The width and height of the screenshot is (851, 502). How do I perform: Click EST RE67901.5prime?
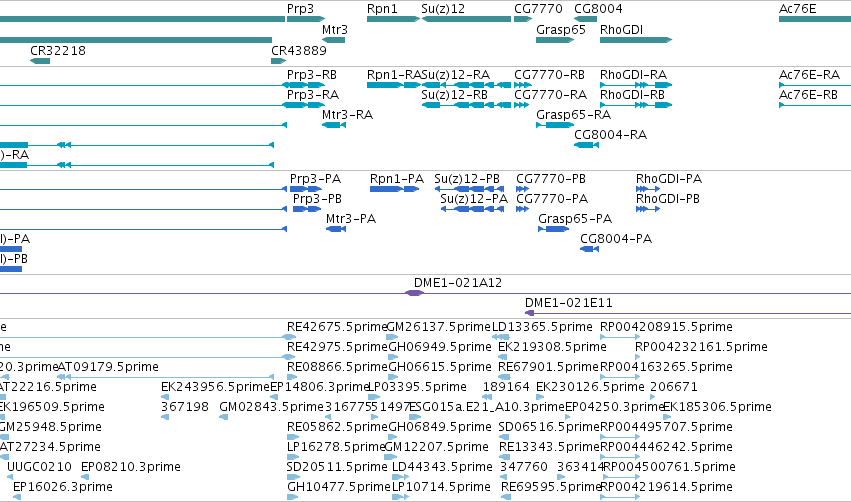pyautogui.click(x=548, y=367)
